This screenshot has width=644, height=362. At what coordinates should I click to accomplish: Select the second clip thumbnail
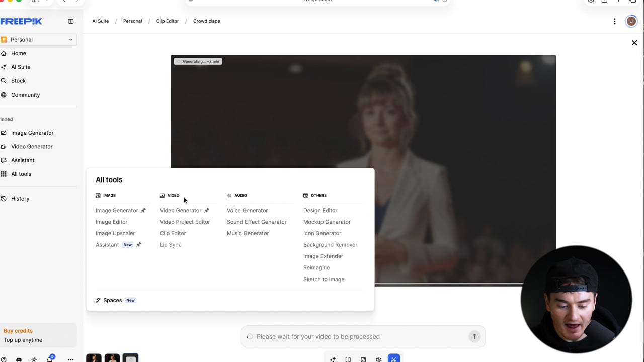(x=112, y=358)
